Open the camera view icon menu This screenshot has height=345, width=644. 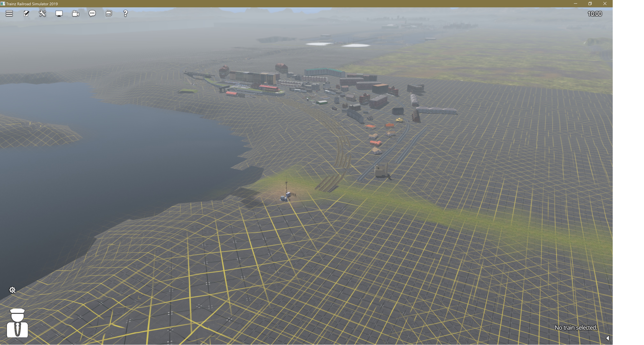click(x=75, y=14)
